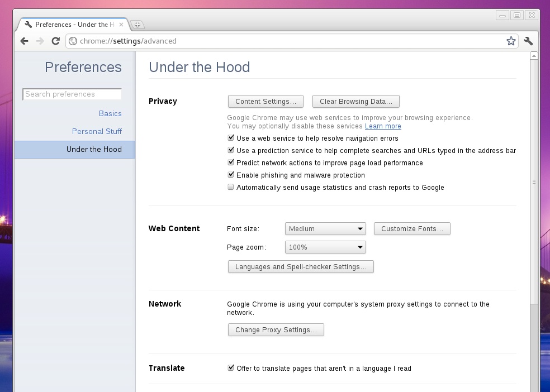
Task: Click the Page zoom: label
Action: click(x=246, y=247)
